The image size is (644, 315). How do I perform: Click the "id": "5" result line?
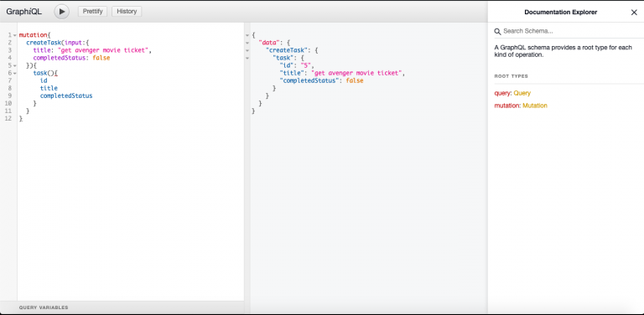(x=297, y=65)
